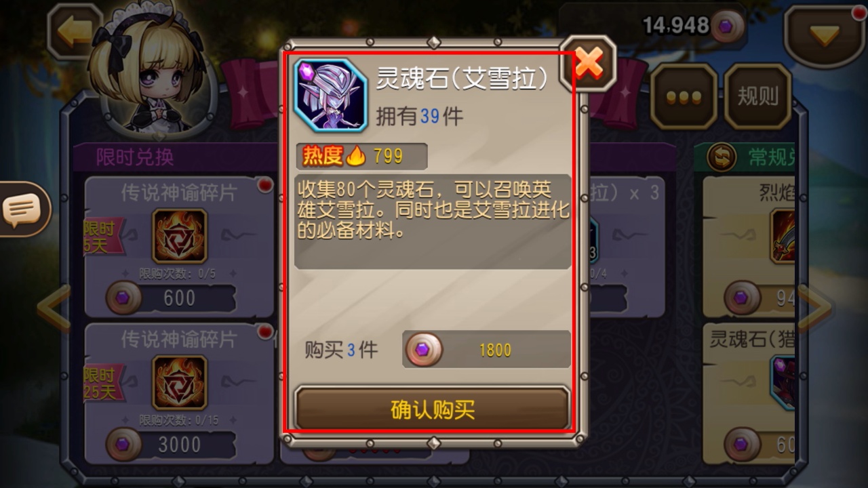The width and height of the screenshot is (868, 488).
Task: Open the 规则 rules button
Action: [757, 97]
